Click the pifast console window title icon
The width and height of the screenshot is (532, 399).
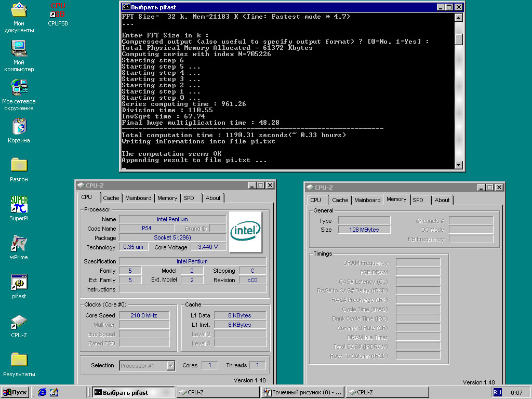(x=126, y=7)
